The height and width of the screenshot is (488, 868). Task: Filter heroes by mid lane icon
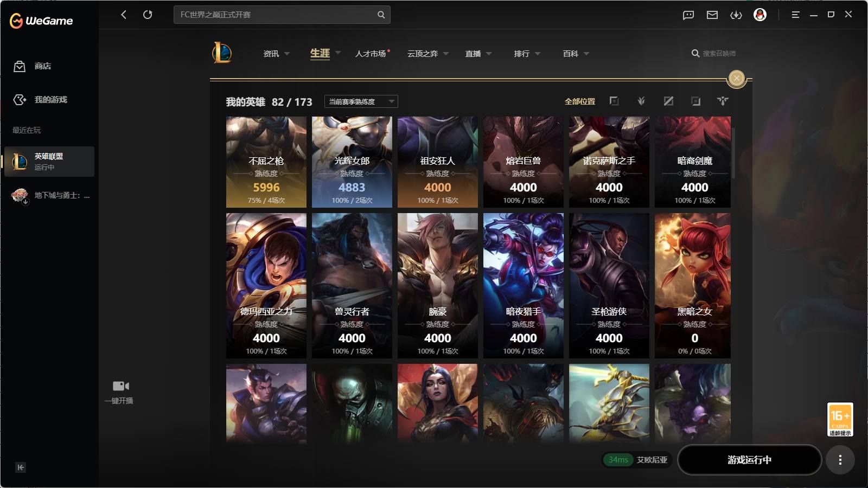668,101
